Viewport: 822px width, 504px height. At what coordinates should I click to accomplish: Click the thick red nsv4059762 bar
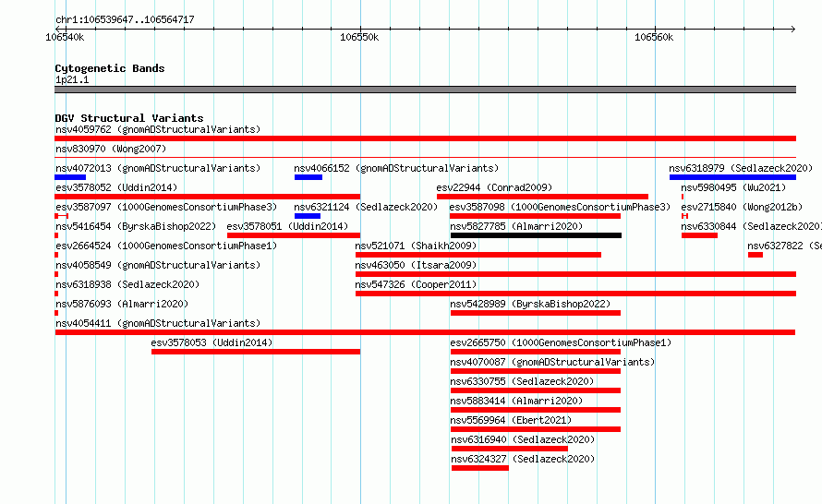point(425,138)
